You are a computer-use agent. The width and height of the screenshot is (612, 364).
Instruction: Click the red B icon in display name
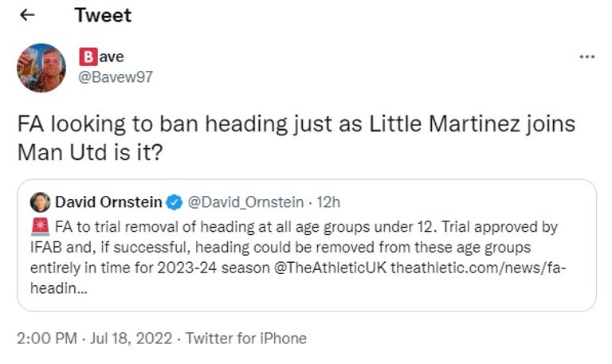(x=88, y=57)
